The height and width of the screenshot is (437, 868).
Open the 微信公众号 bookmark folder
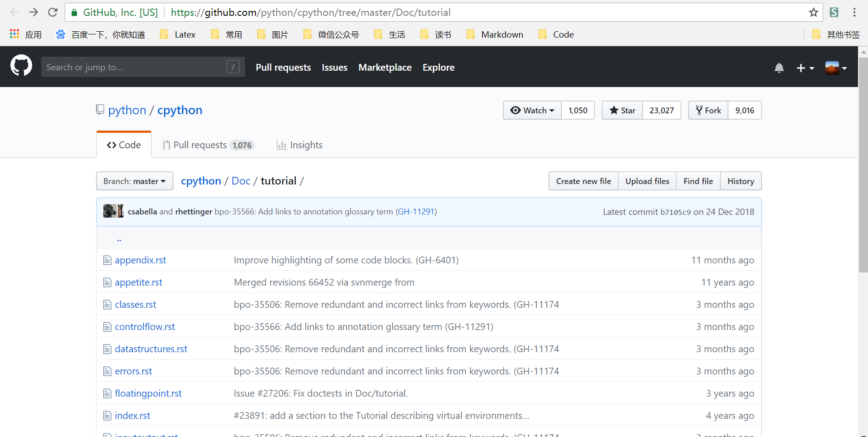(x=331, y=34)
